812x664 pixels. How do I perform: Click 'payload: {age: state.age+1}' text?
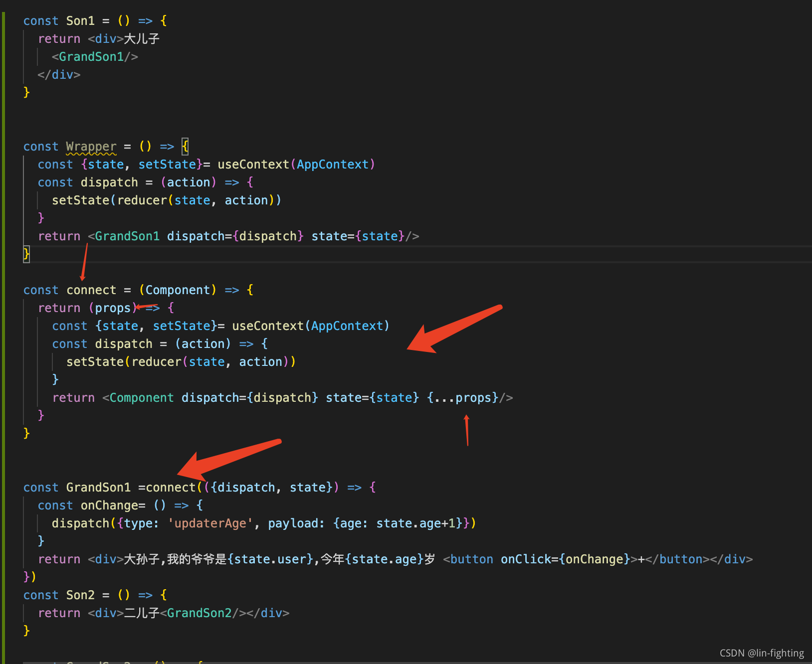tap(365, 523)
